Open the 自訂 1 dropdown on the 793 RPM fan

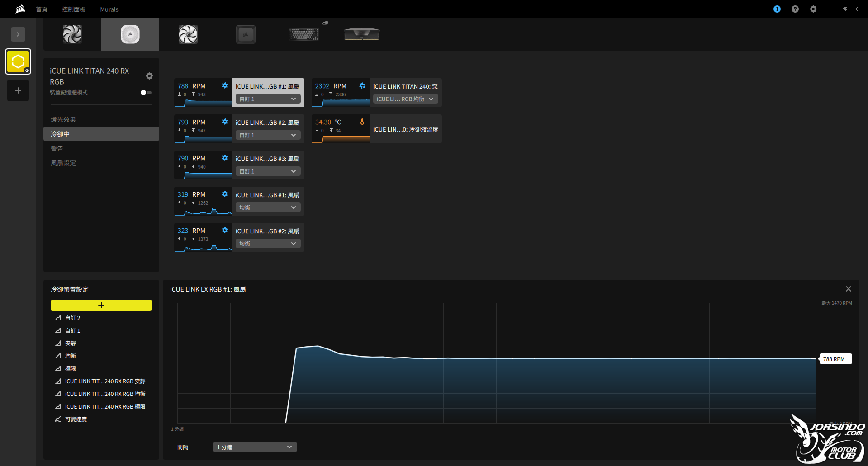[x=268, y=135]
